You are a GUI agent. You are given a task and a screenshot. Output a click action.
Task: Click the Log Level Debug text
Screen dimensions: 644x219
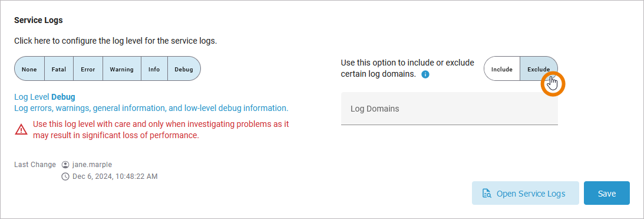click(x=45, y=97)
